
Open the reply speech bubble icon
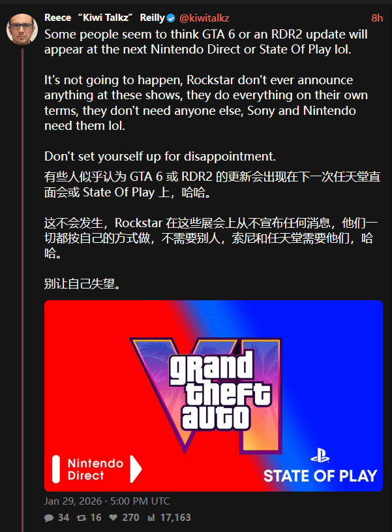[49, 518]
